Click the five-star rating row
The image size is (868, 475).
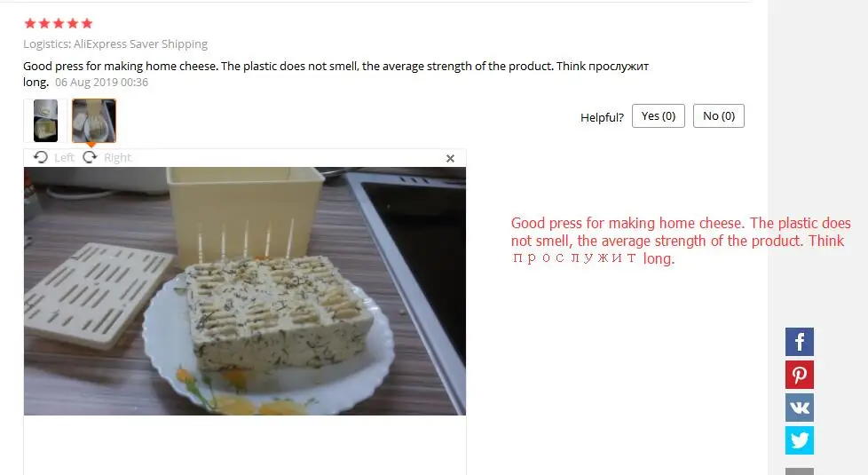(58, 23)
